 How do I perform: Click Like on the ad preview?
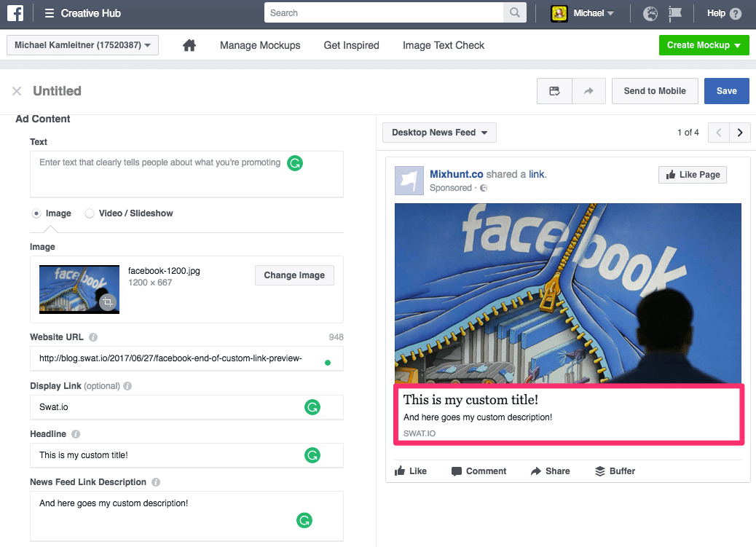click(x=411, y=471)
